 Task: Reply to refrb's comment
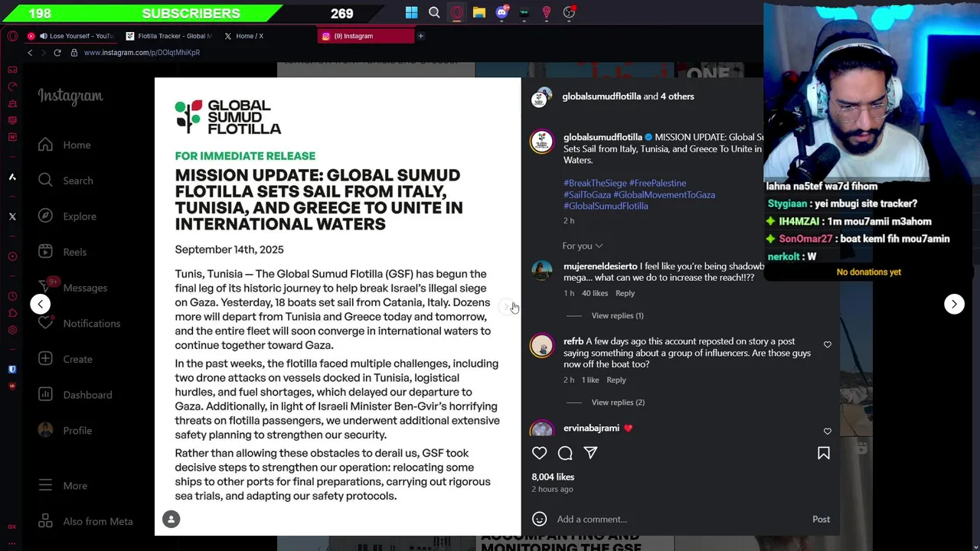[x=616, y=380]
